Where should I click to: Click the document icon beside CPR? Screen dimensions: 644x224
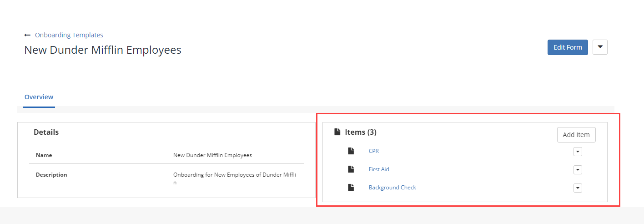tap(351, 151)
